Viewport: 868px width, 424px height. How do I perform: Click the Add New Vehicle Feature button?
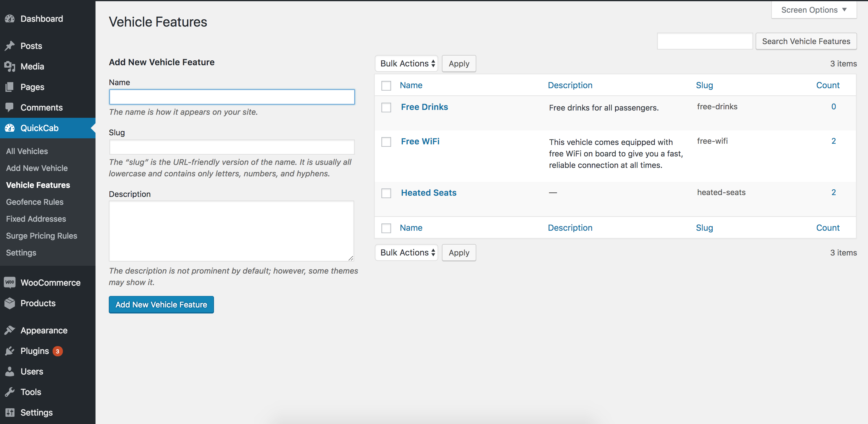[x=161, y=304]
